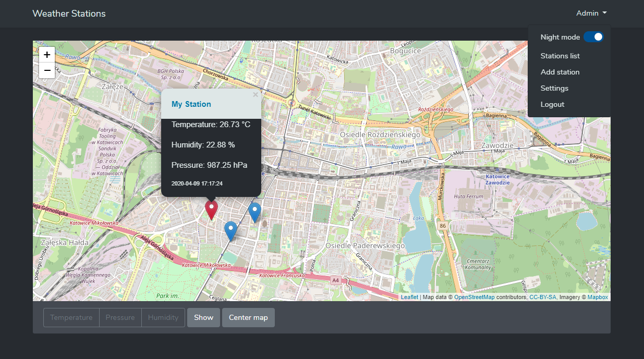Click the Zawodzie district label on map
This screenshot has height=359, width=644.
tap(498, 145)
